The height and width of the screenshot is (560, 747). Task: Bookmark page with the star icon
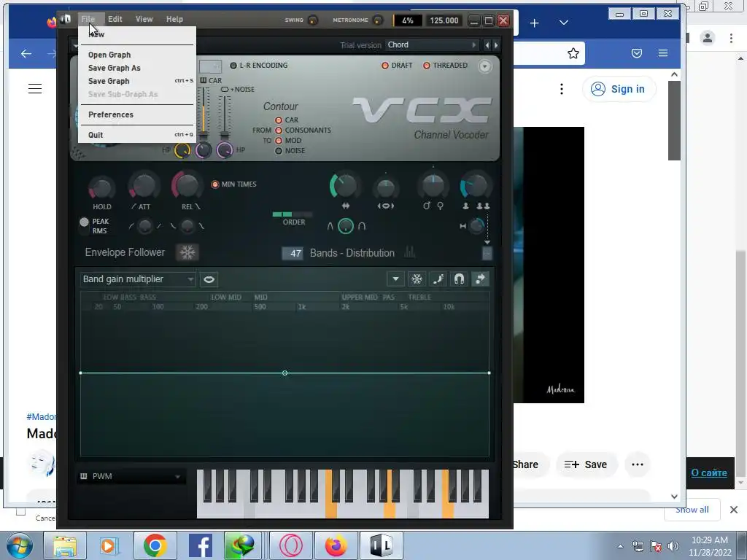(x=573, y=53)
